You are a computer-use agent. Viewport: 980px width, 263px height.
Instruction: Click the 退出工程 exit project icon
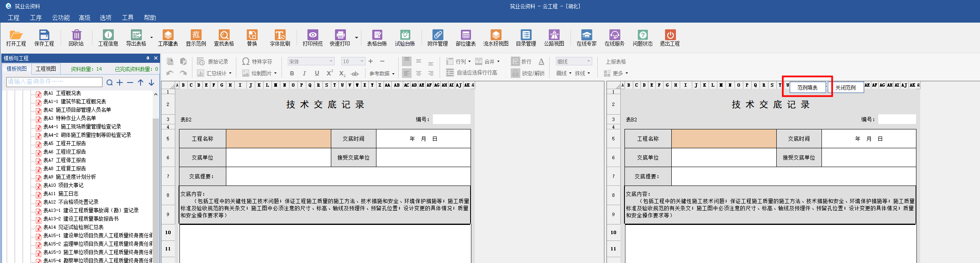click(x=670, y=38)
